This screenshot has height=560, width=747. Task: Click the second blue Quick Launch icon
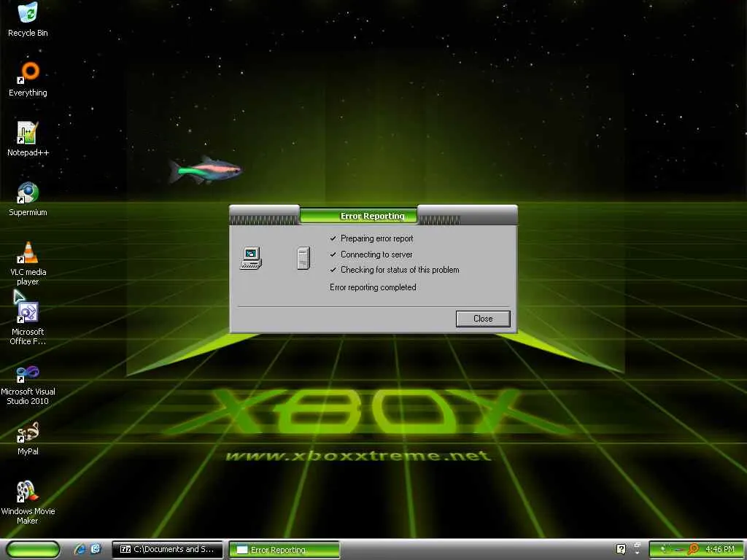(96, 549)
